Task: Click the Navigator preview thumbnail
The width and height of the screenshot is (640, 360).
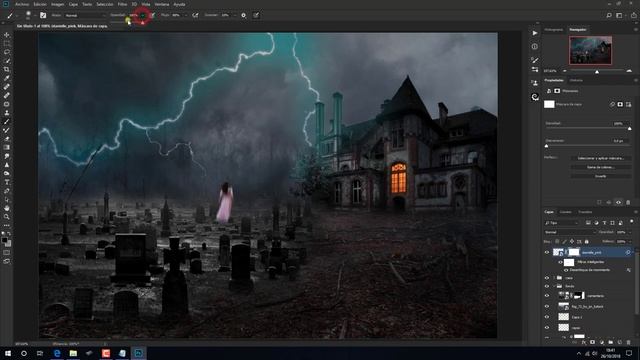Action: click(x=590, y=50)
